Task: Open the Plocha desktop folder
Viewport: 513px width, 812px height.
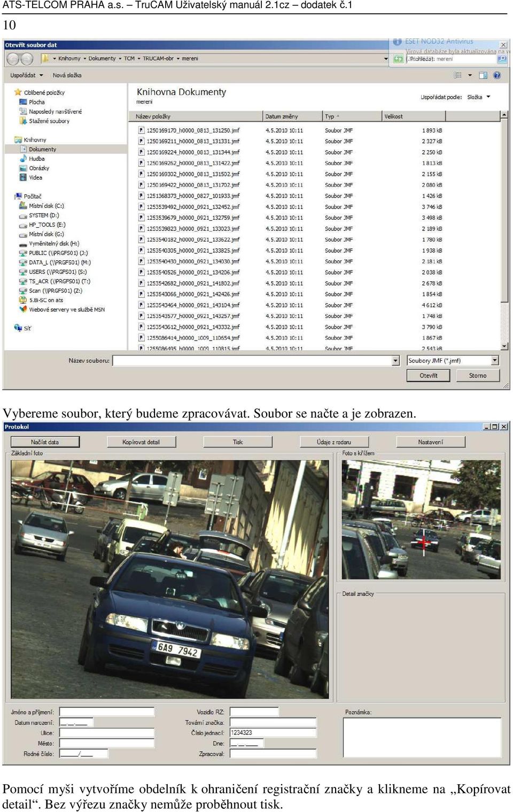Action: point(37,102)
